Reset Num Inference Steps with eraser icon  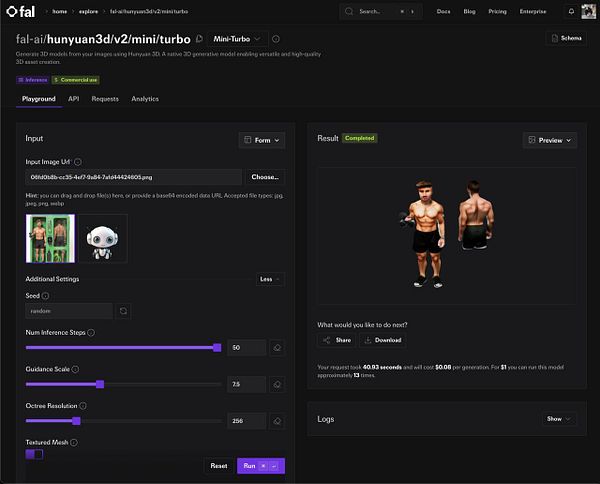(277, 348)
